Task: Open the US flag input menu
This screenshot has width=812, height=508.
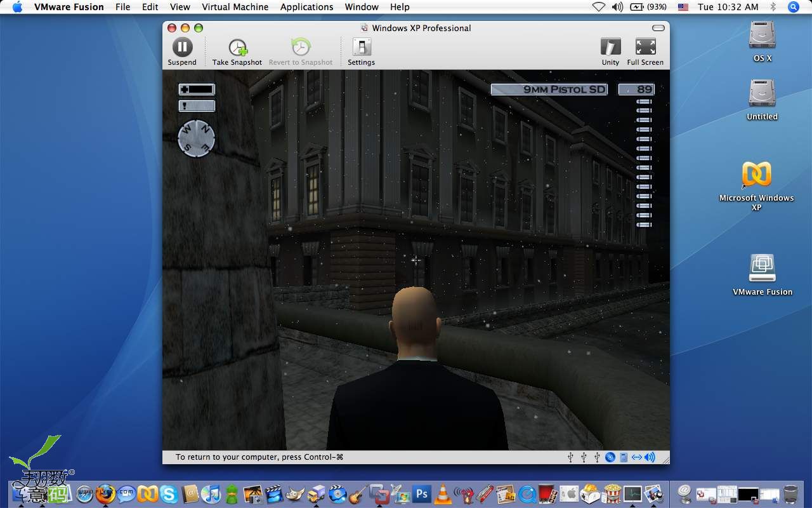Action: pyautogui.click(x=683, y=7)
